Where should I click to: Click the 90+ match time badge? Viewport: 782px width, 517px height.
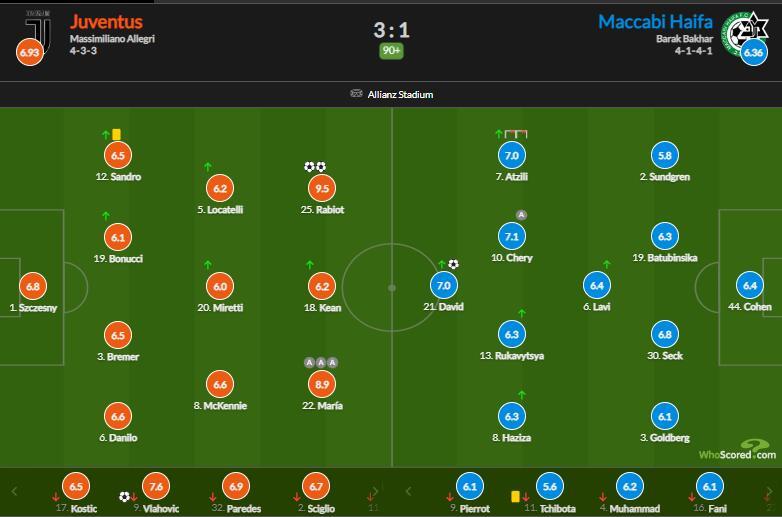click(x=391, y=51)
